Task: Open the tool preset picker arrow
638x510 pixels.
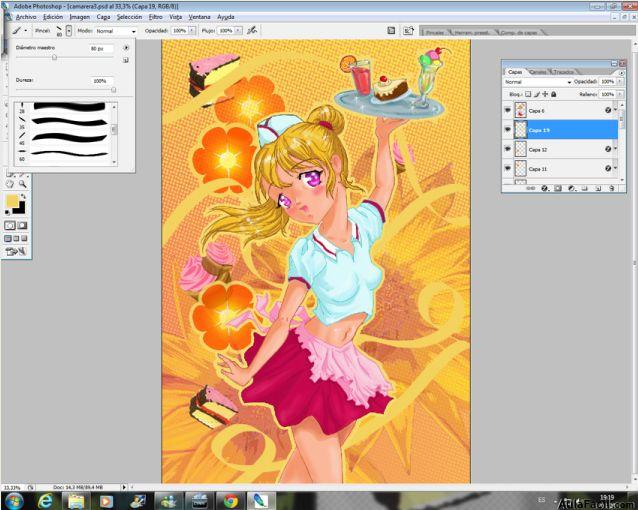Action: [x=26, y=31]
